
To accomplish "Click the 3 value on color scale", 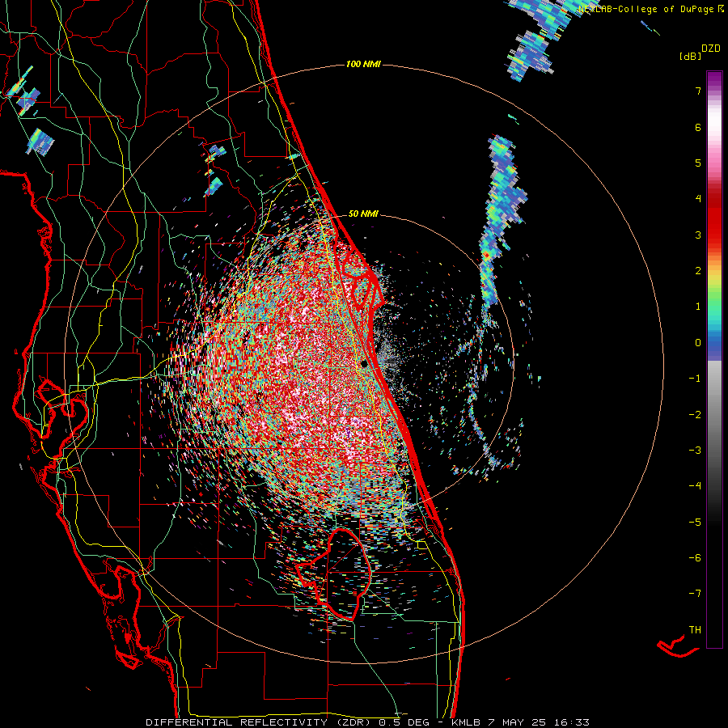I will click(x=698, y=235).
